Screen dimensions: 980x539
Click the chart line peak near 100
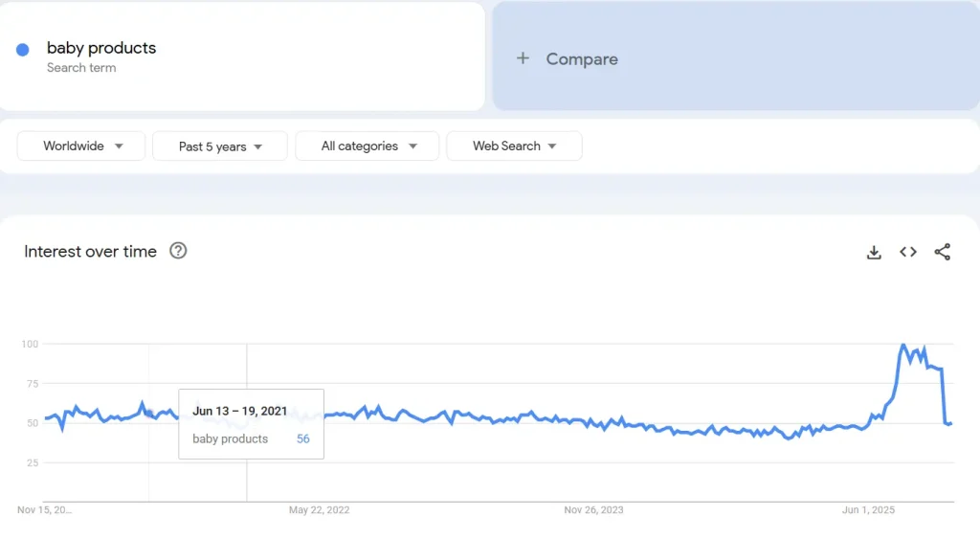pyautogui.click(x=903, y=346)
